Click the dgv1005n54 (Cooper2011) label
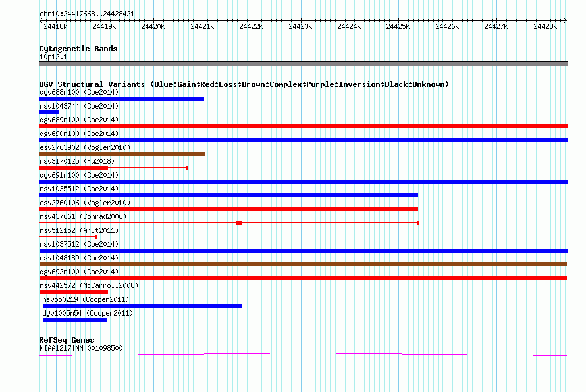The height and width of the screenshot is (392, 586). [88, 313]
